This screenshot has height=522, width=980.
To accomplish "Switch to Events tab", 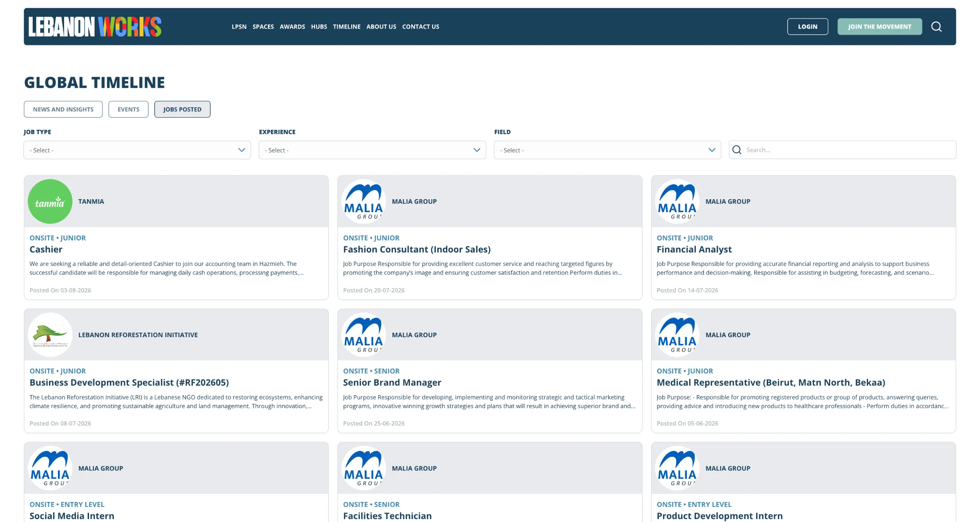I will tap(129, 109).
